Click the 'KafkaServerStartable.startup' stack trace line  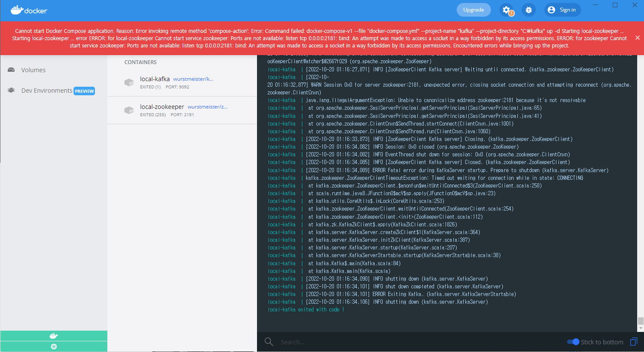pyautogui.click(x=384, y=255)
